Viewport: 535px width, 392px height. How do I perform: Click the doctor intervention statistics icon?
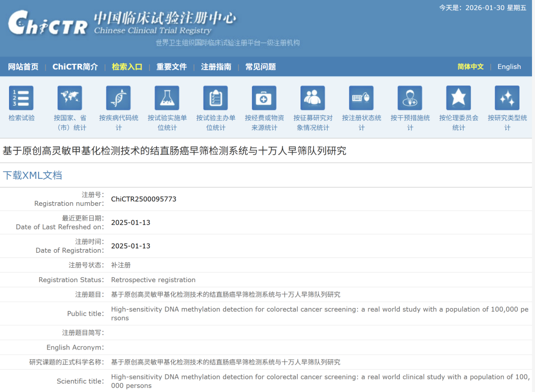pos(410,98)
